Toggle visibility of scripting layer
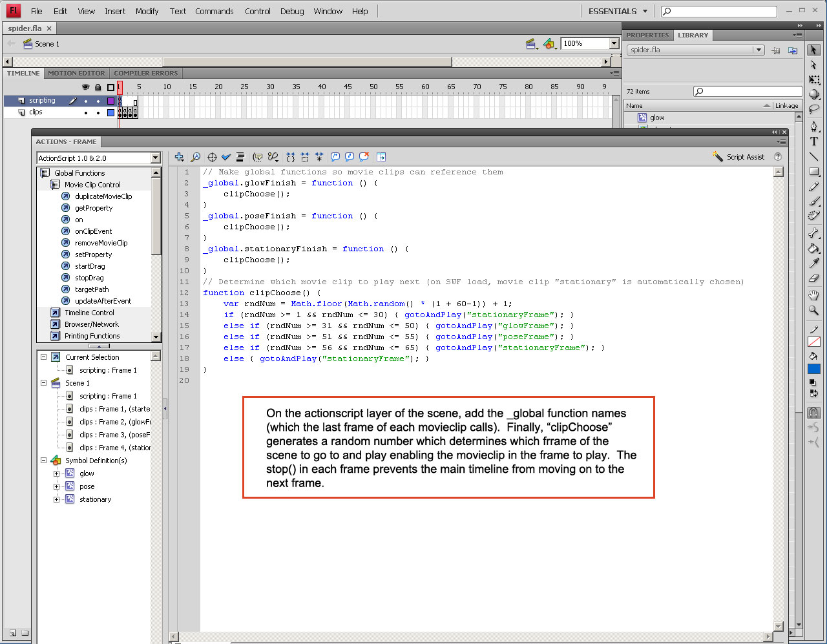 coord(85,101)
